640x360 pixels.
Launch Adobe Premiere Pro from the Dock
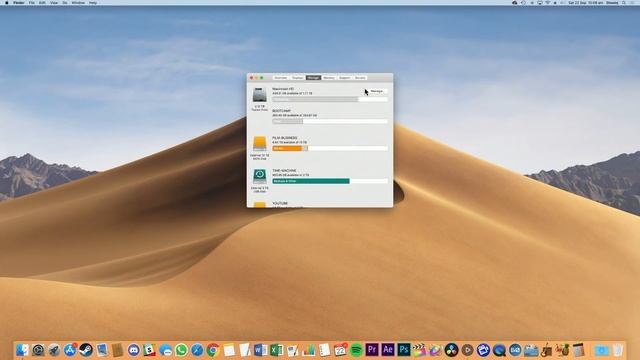[372, 350]
